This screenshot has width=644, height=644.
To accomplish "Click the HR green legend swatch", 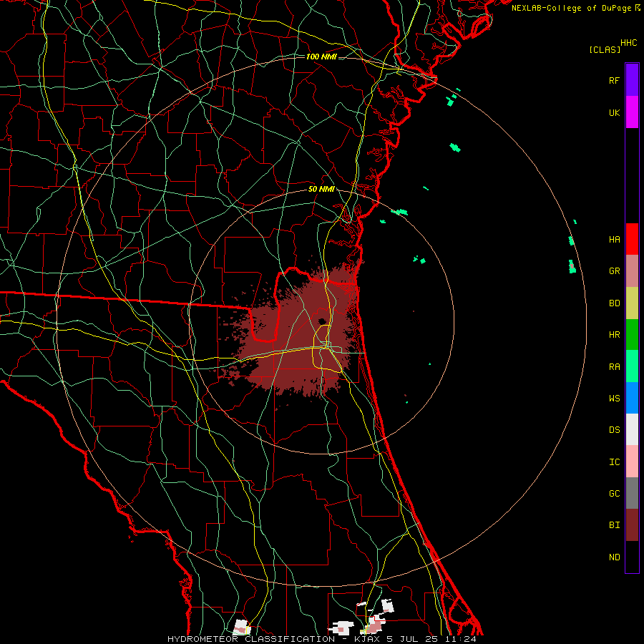I will pos(632,335).
